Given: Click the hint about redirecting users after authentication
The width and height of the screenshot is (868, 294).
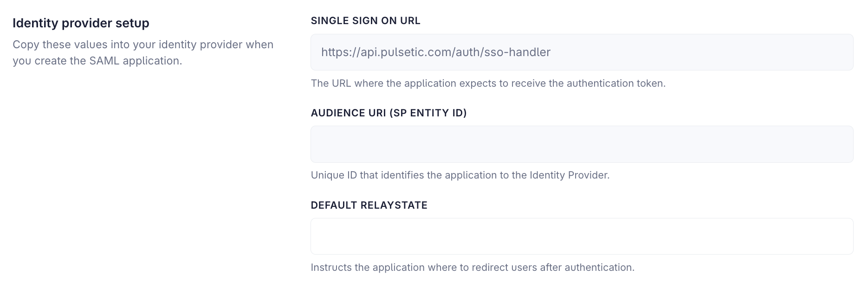Looking at the screenshot, I should tap(473, 268).
